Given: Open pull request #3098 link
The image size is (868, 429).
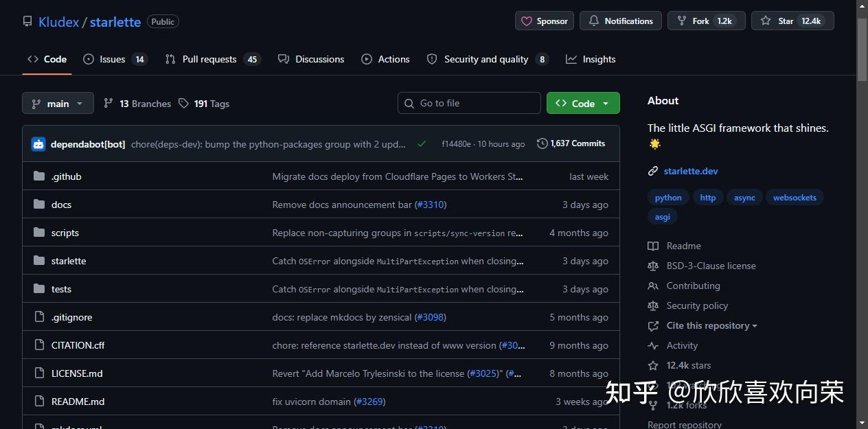Looking at the screenshot, I should [x=431, y=317].
